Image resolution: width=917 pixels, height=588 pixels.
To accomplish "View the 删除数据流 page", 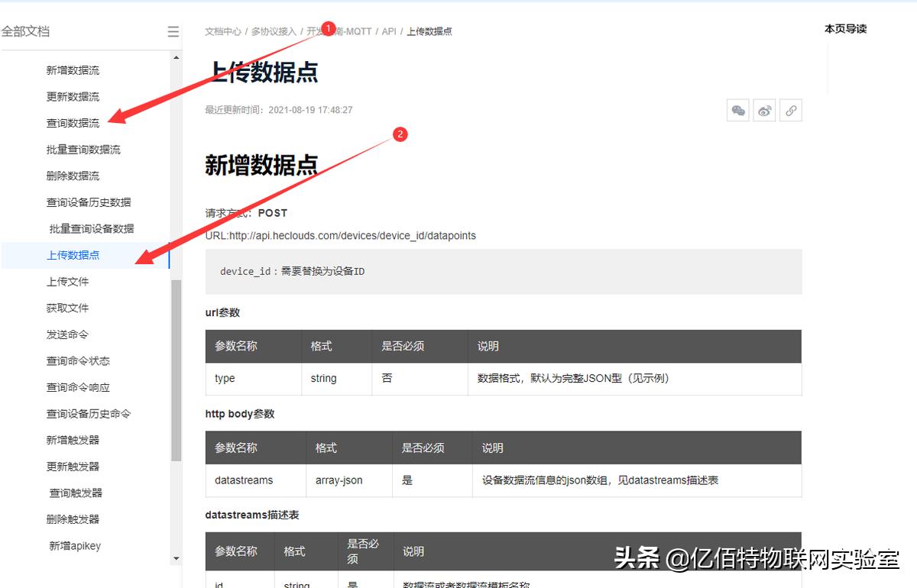I will 73,175.
